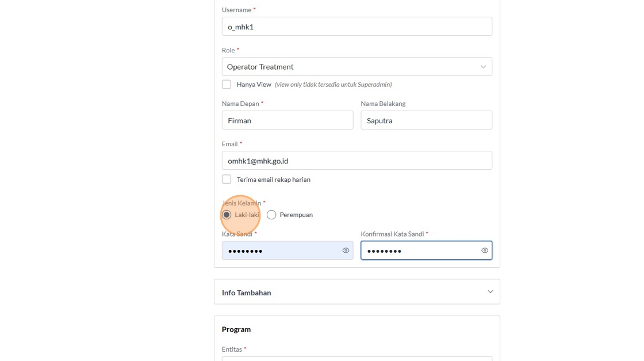Choose the Perempuan radio button
Viewport: 644px width, 361px height.
(271, 215)
